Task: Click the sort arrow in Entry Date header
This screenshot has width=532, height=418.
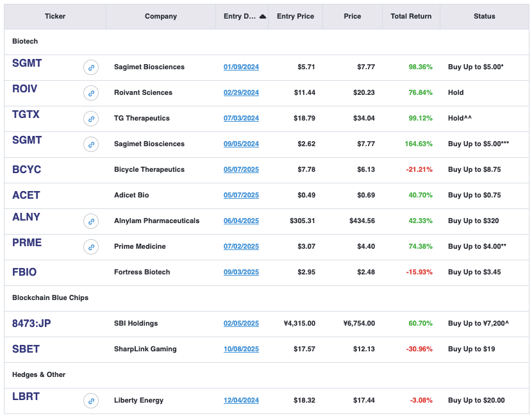Action: (262, 17)
